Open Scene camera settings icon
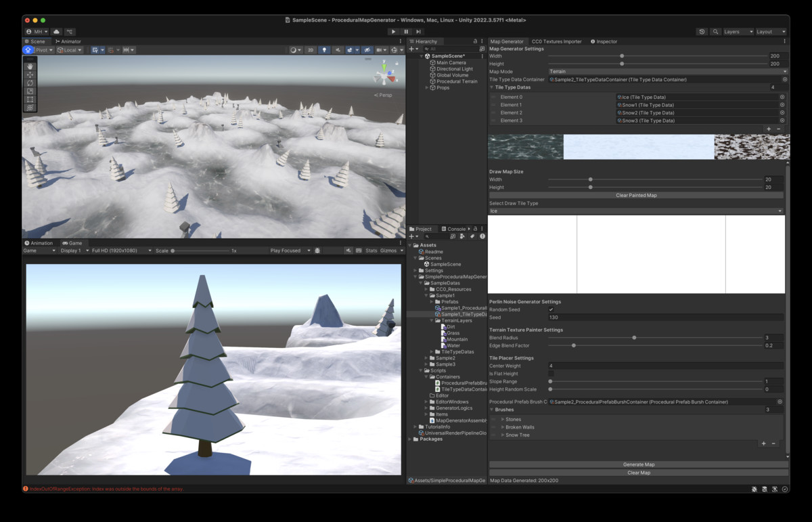 (x=382, y=50)
